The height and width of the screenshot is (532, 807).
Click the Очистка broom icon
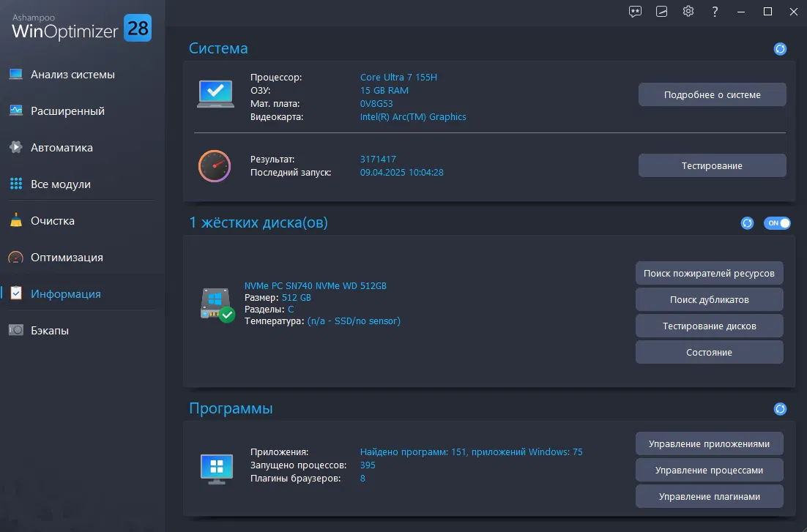(16, 220)
